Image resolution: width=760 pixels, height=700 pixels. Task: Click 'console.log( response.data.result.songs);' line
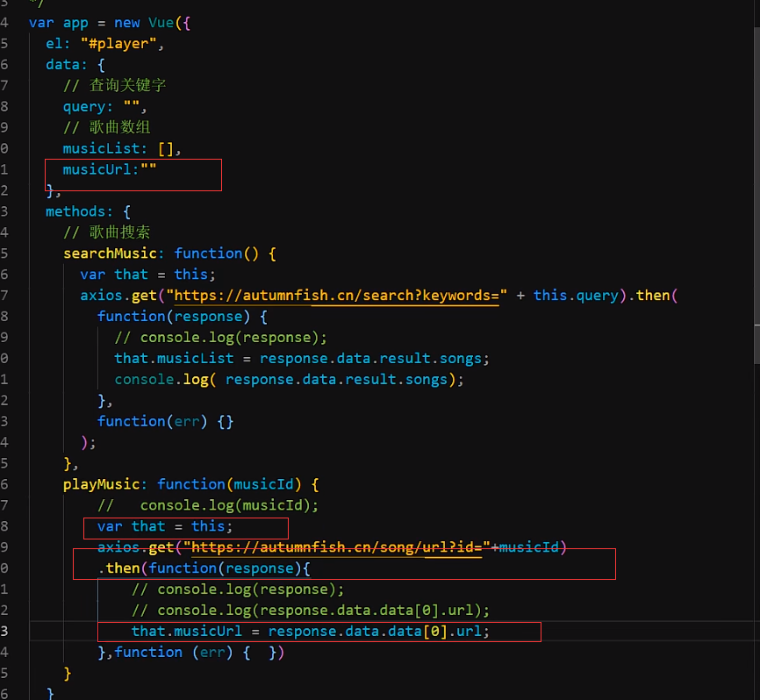[290, 379]
